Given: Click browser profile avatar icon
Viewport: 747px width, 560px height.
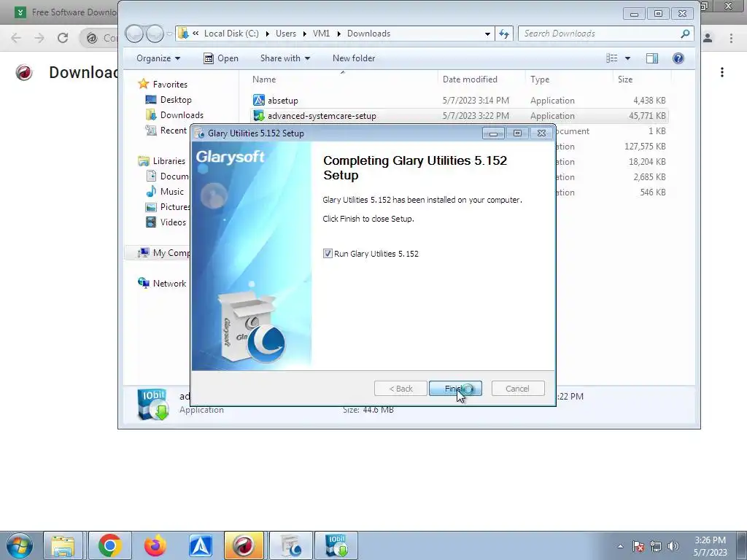Looking at the screenshot, I should pos(708,38).
